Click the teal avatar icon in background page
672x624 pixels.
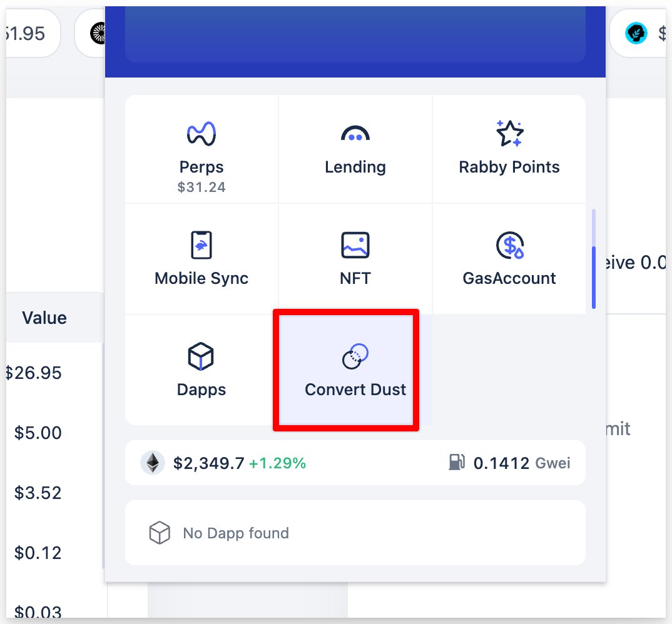coord(636,33)
